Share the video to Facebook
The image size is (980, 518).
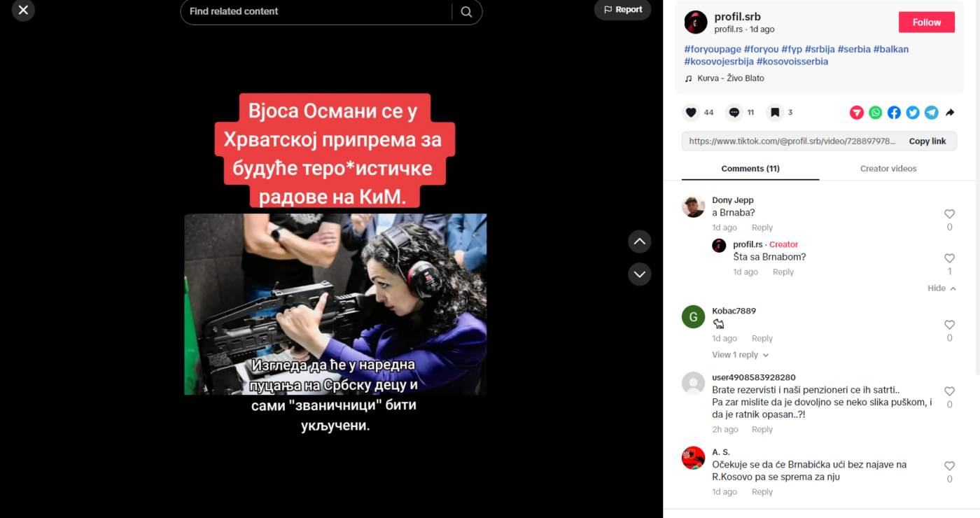894,112
